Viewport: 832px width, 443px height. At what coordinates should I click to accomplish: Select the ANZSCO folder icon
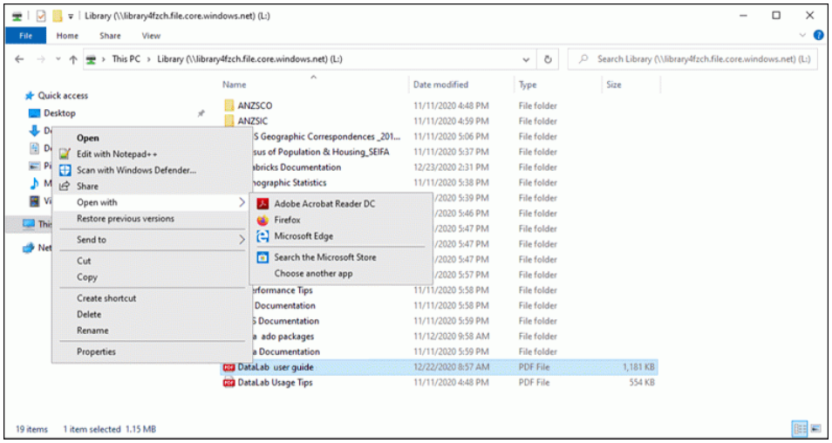pos(229,106)
